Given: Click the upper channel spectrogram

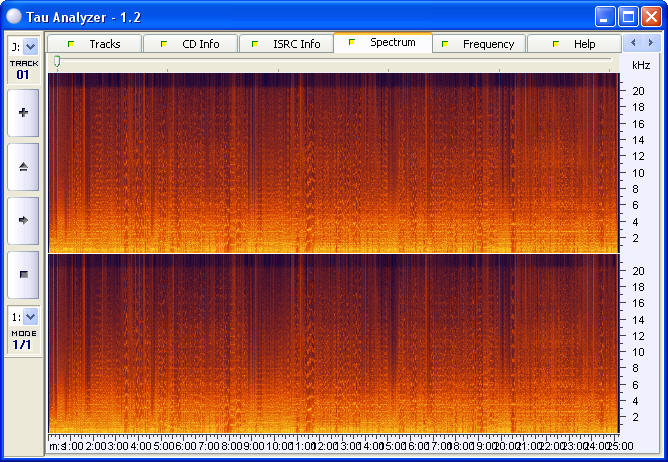Looking at the screenshot, I should click(x=333, y=163).
